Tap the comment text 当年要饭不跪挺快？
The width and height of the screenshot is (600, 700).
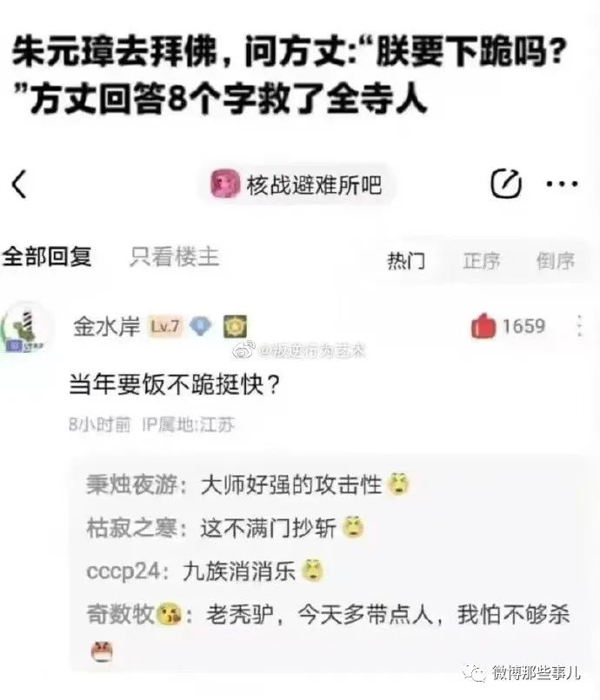pyautogui.click(x=175, y=384)
